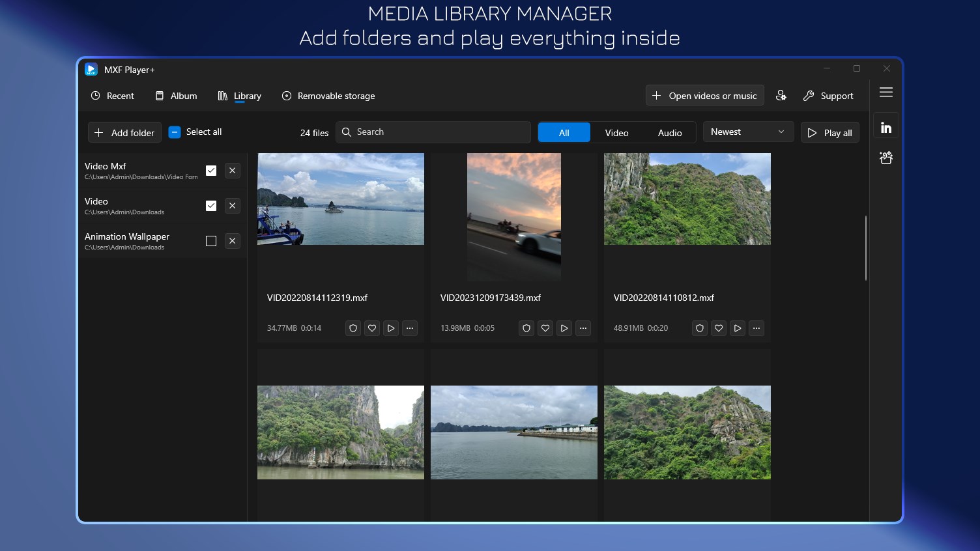Play VID20220814112319.mxf with its play icon

pyautogui.click(x=390, y=328)
